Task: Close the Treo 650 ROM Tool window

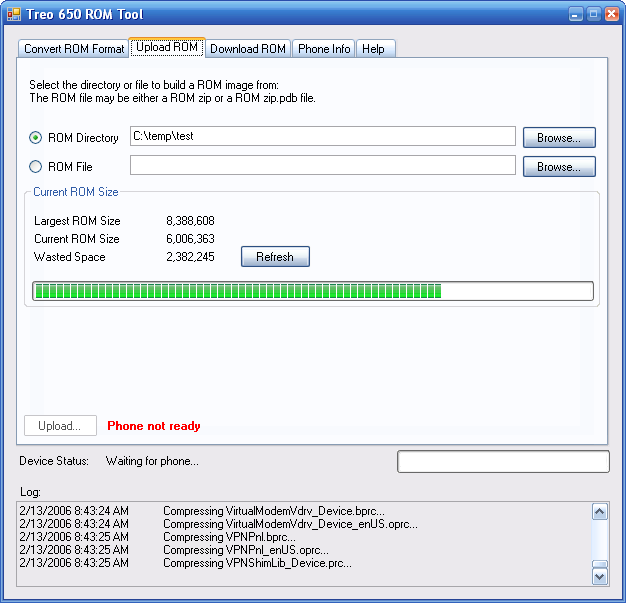Action: 612,14
